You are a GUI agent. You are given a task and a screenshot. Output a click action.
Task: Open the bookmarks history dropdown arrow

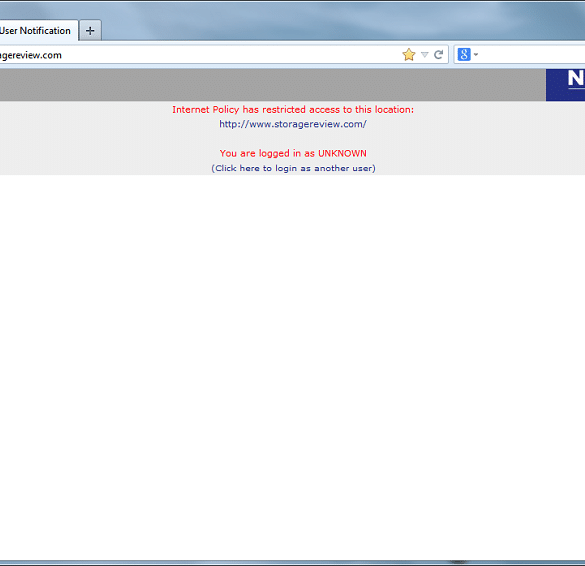425,55
